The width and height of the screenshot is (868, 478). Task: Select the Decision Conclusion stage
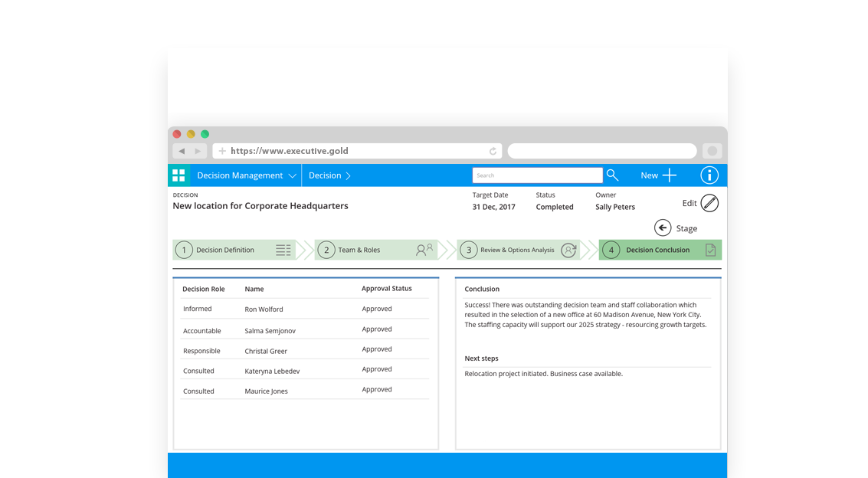click(x=659, y=250)
